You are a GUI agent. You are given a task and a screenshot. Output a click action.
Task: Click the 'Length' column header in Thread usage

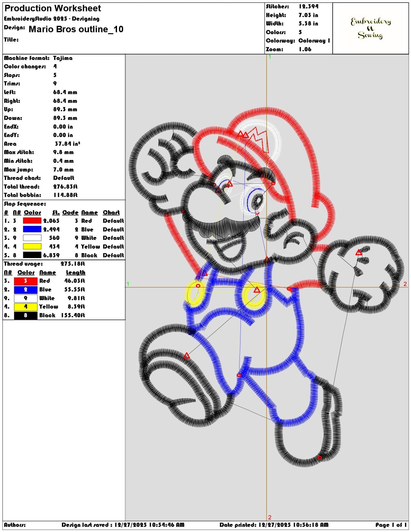pyautogui.click(x=76, y=273)
